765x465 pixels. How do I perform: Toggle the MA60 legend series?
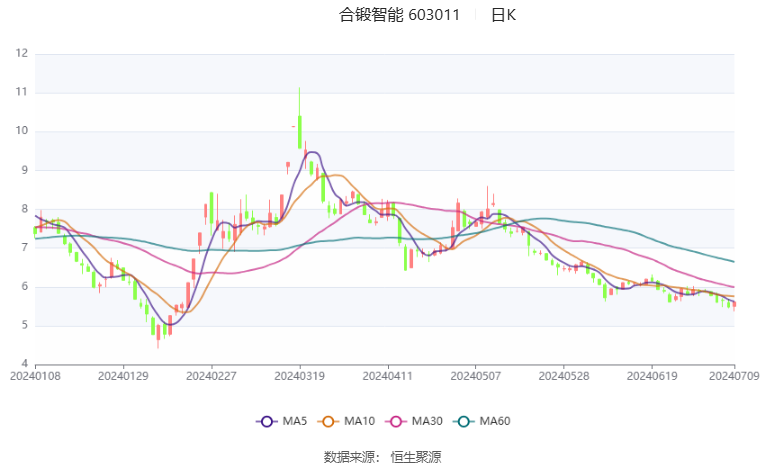482,421
